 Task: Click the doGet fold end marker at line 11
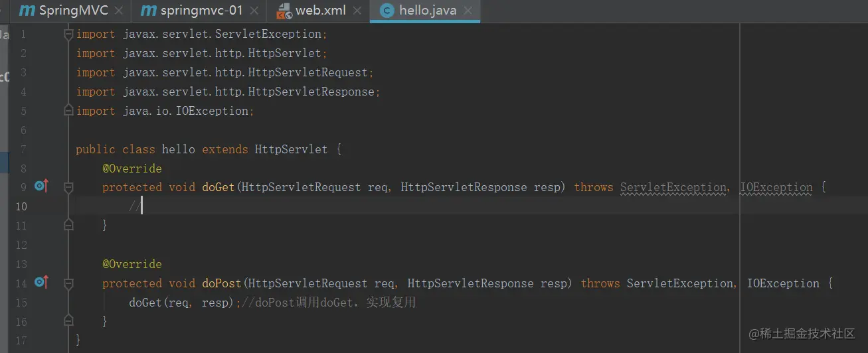[x=68, y=225]
